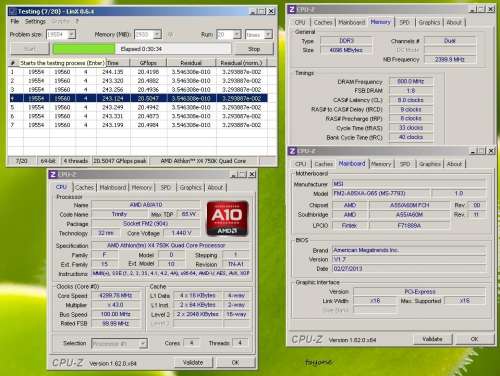Click the Bus Speed value 100.00 MHz
500x376 pixels.
[116, 314]
